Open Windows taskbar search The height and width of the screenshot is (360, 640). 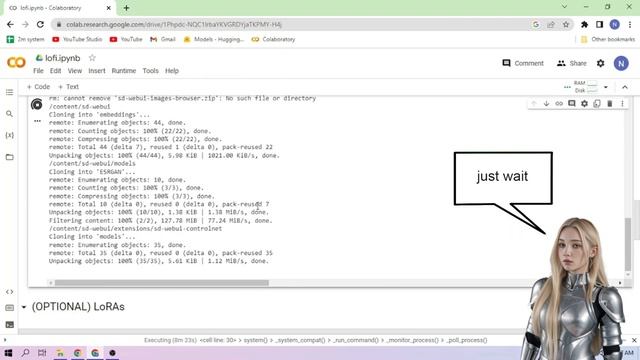tap(25, 353)
